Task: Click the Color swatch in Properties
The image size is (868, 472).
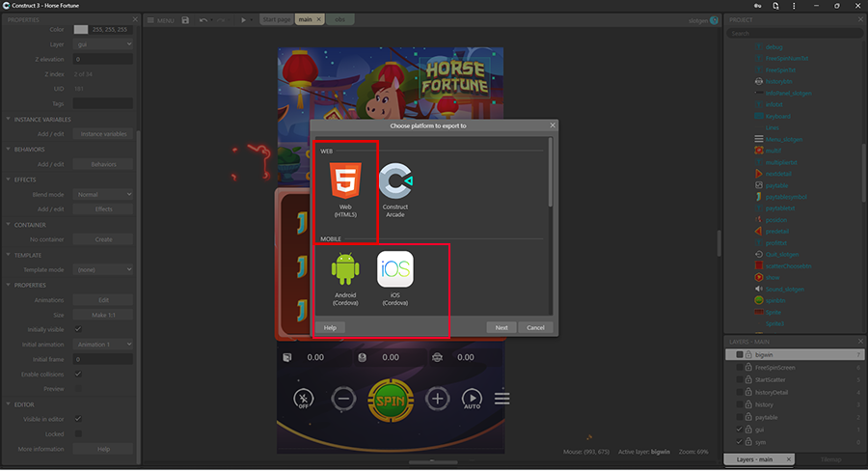Action: (81, 29)
